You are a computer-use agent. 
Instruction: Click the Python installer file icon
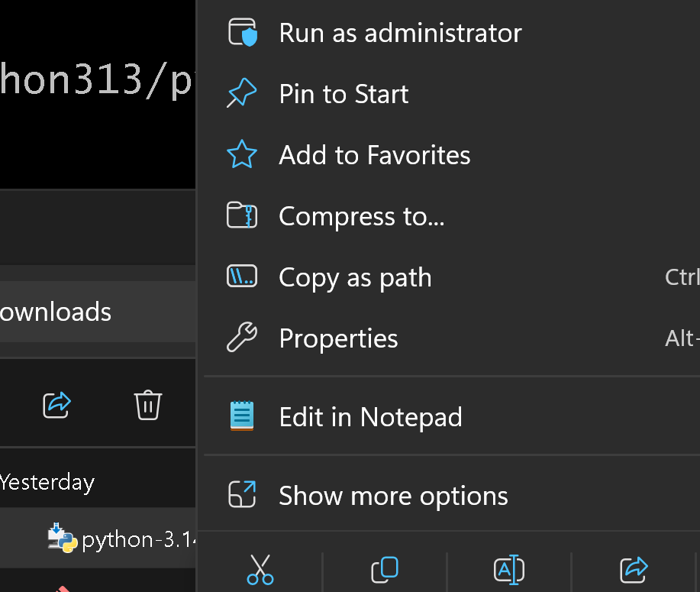62,539
